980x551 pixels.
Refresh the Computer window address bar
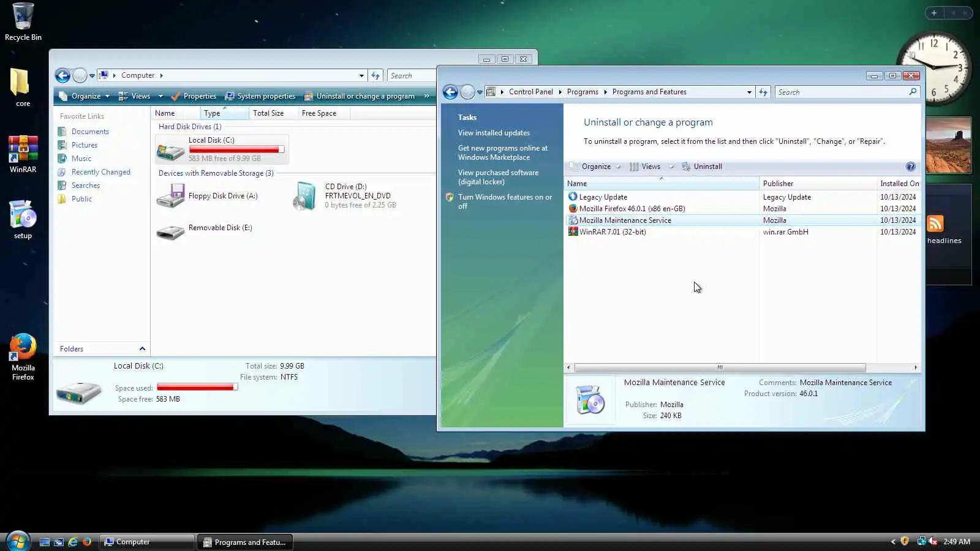point(375,75)
